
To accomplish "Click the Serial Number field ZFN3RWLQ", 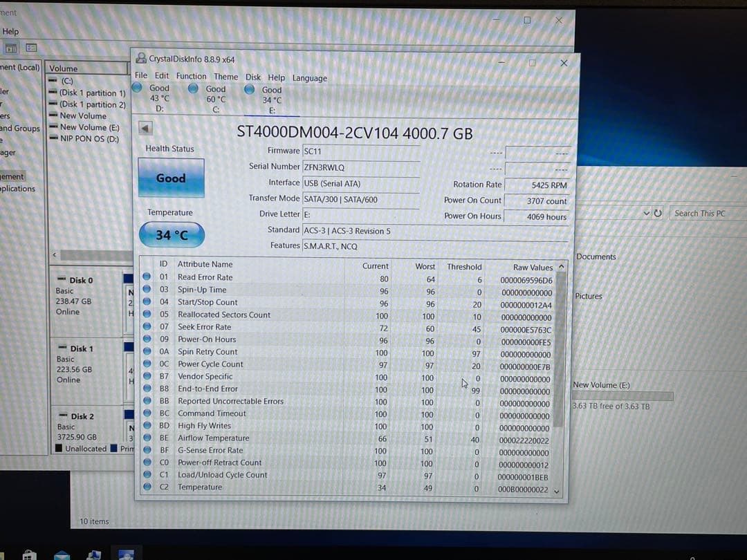I will (x=360, y=167).
